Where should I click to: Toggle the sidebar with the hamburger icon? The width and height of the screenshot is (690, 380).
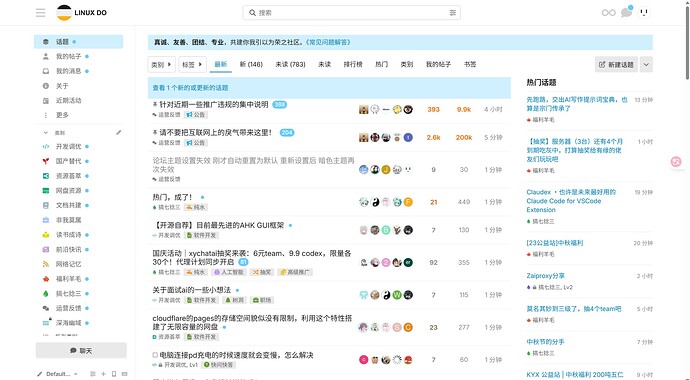tap(40, 13)
